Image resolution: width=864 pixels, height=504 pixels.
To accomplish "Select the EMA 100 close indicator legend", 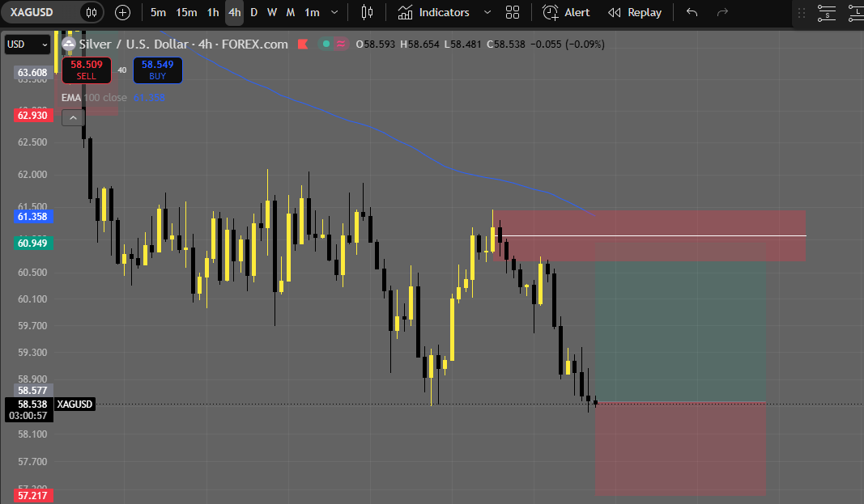I will point(94,97).
